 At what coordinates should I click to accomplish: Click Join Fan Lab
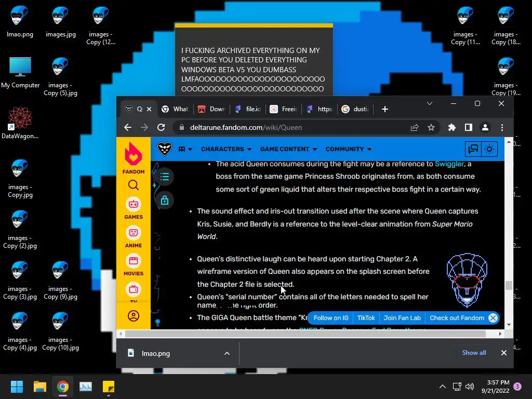402,318
